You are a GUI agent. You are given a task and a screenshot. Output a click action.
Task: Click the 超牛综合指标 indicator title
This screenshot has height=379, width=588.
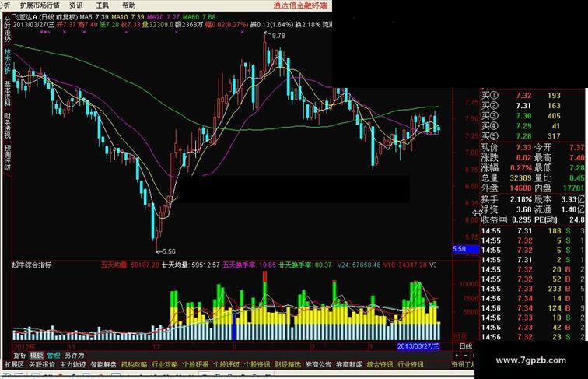click(x=31, y=265)
